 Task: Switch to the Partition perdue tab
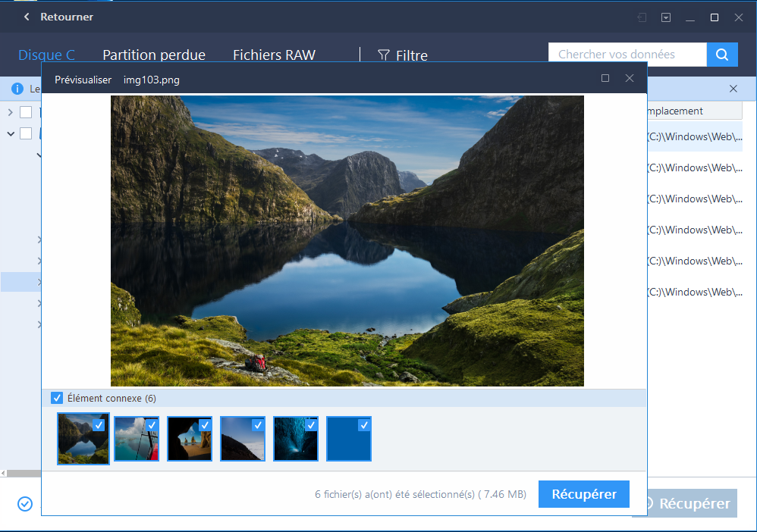tap(154, 55)
